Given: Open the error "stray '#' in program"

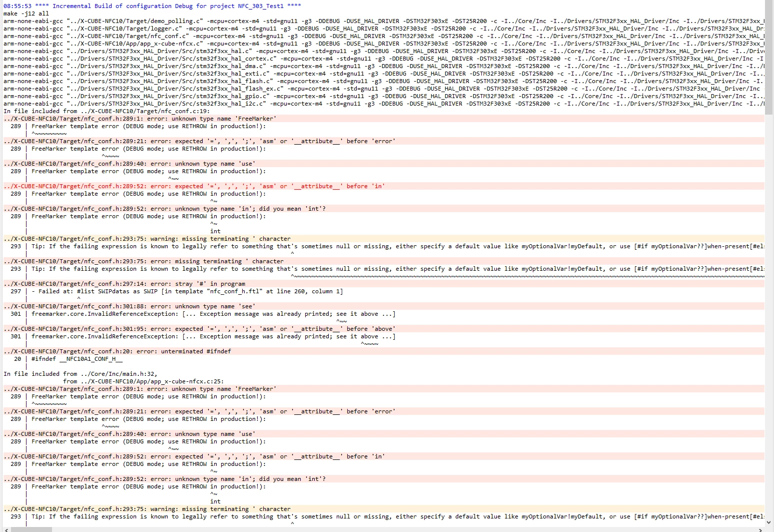Looking at the screenshot, I should 384,284.
